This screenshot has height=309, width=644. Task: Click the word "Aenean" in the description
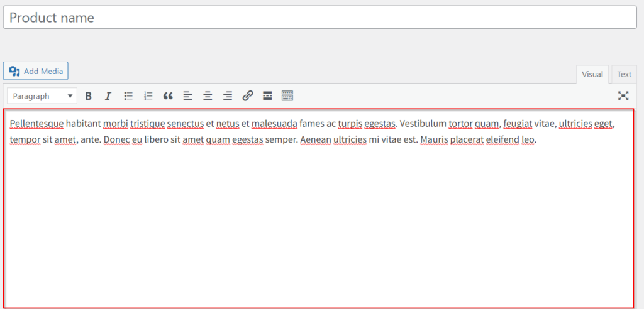(316, 140)
